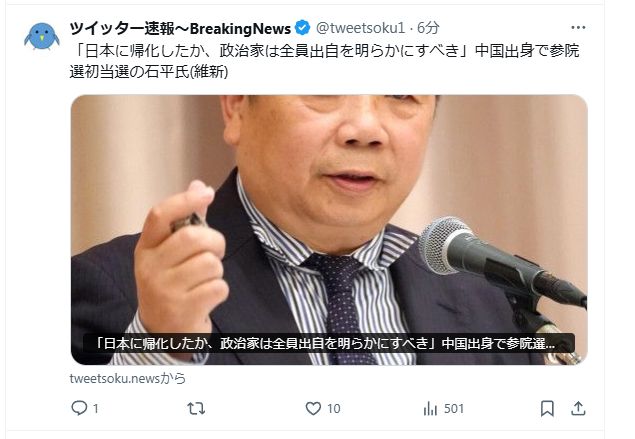Click the like count 10
This screenshot has height=439, width=635.
pos(334,409)
